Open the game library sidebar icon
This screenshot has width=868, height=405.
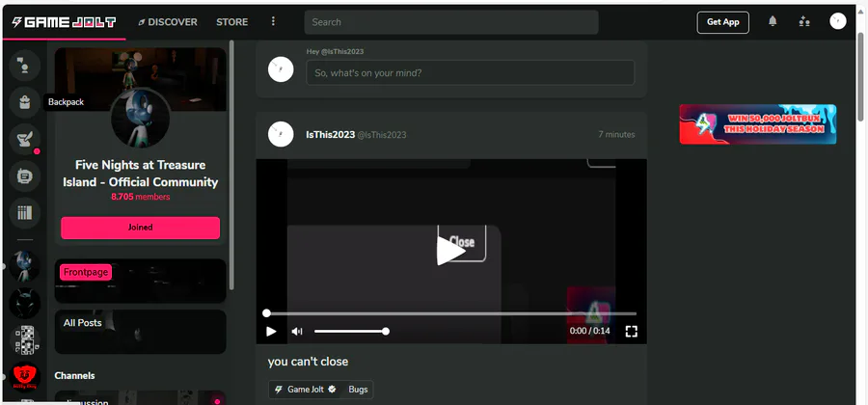tap(25, 212)
